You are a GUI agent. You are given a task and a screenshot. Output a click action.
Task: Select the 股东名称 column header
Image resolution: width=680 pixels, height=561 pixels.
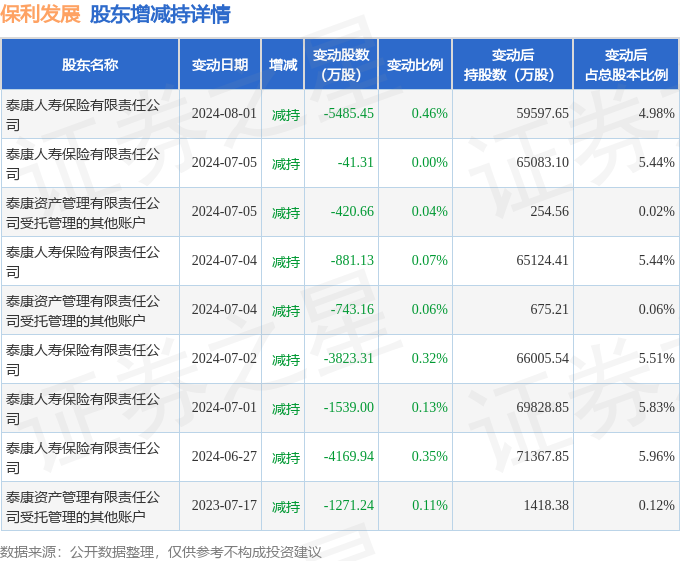[x=90, y=65]
